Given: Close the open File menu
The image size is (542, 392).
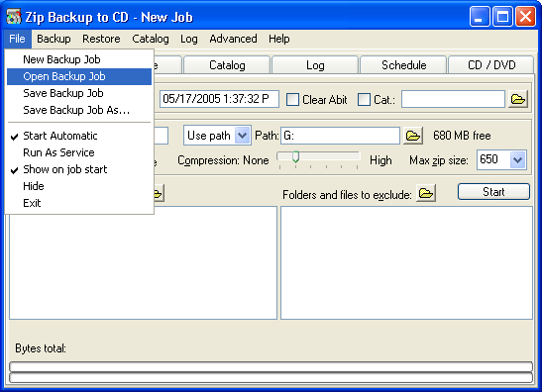Looking at the screenshot, I should pos(17,39).
